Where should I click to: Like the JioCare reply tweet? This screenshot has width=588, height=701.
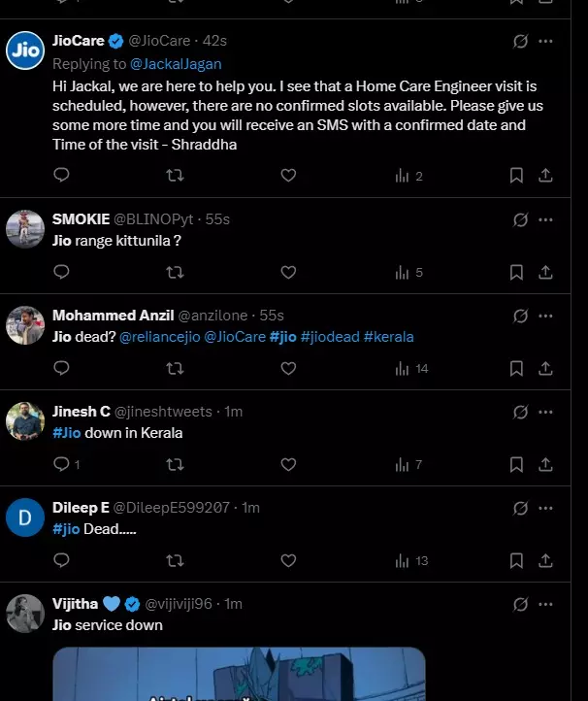point(288,175)
